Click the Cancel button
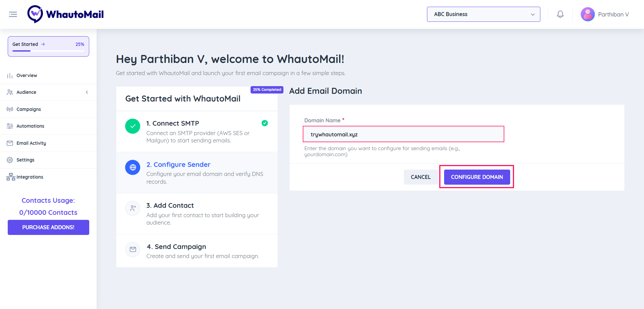Viewport: 644px width, 309px height. tap(421, 177)
